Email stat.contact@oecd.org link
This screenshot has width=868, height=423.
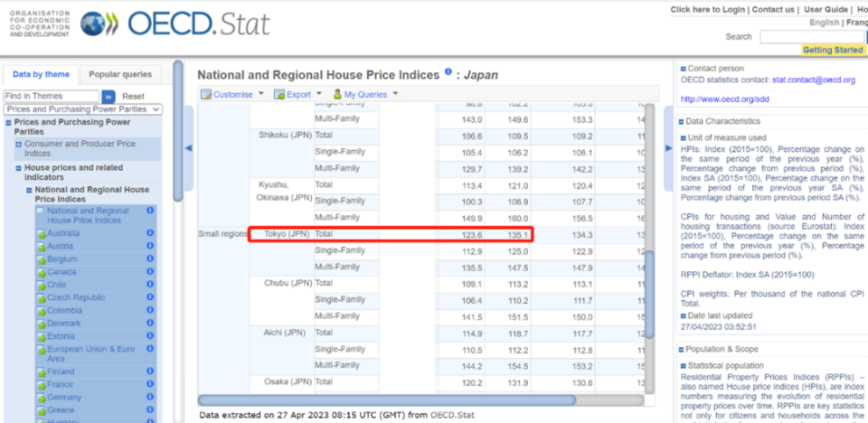click(814, 80)
